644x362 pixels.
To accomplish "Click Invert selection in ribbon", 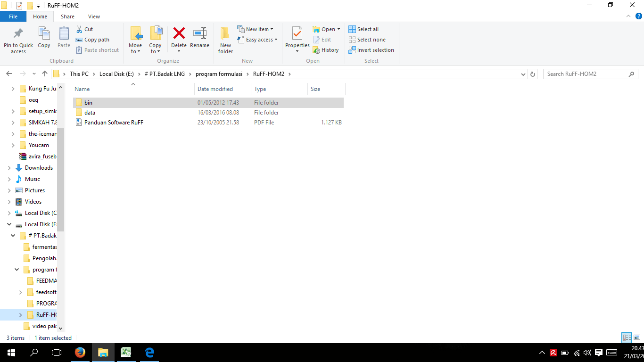I will 371,50.
